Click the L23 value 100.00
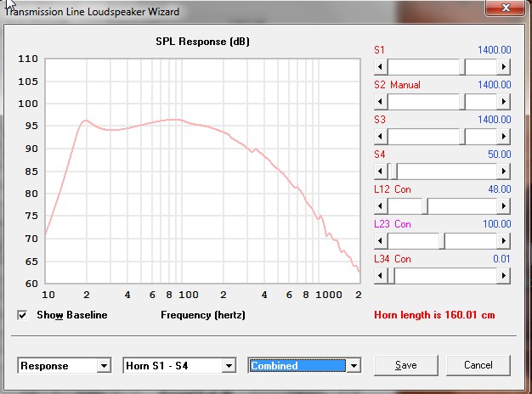 point(496,224)
